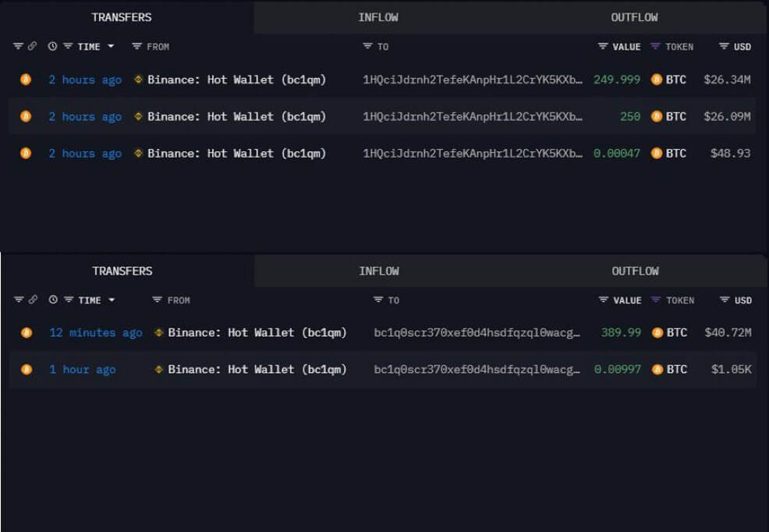Click '12 minutes ago' transaction time link

96,332
